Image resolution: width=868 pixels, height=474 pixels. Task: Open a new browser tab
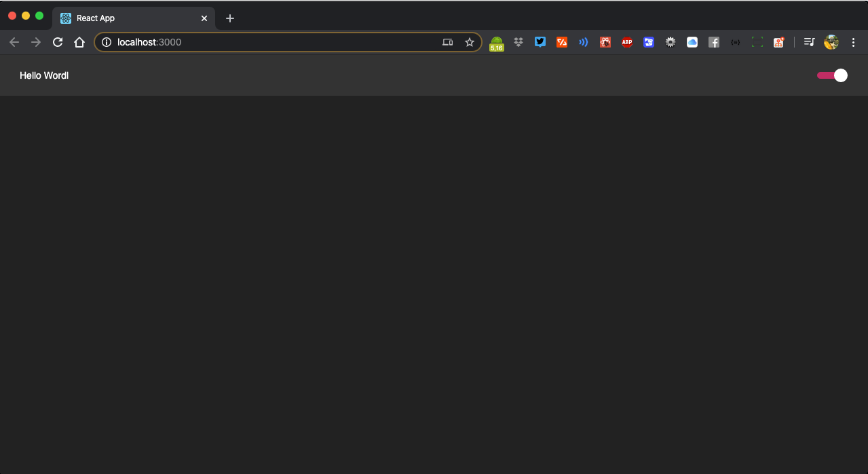[230, 18]
